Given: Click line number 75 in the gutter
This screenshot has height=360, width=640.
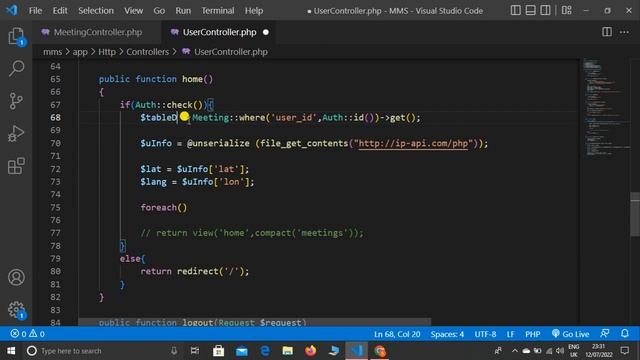Looking at the screenshot, I should pos(56,207).
